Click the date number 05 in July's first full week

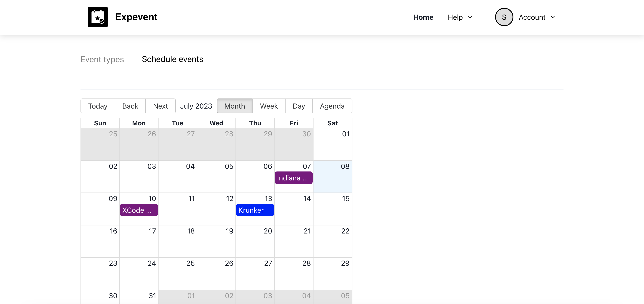[229, 166]
